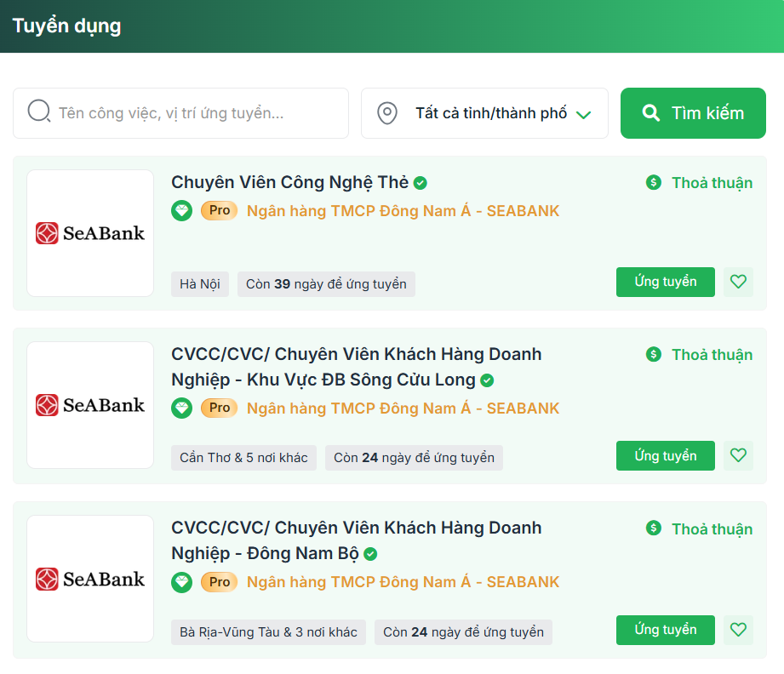Click diamond icon in Công Nghệ Thẻ card
Viewport: 784px width, 674px height.
pos(181,210)
